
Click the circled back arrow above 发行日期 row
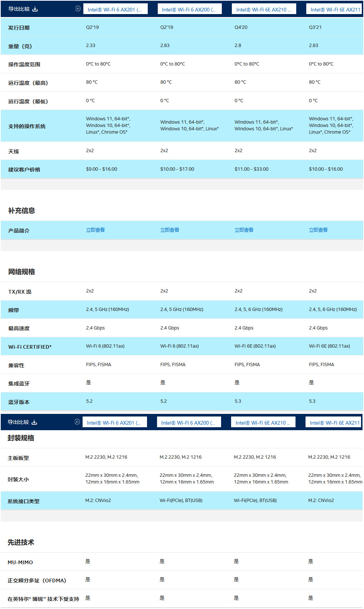(78, 9)
